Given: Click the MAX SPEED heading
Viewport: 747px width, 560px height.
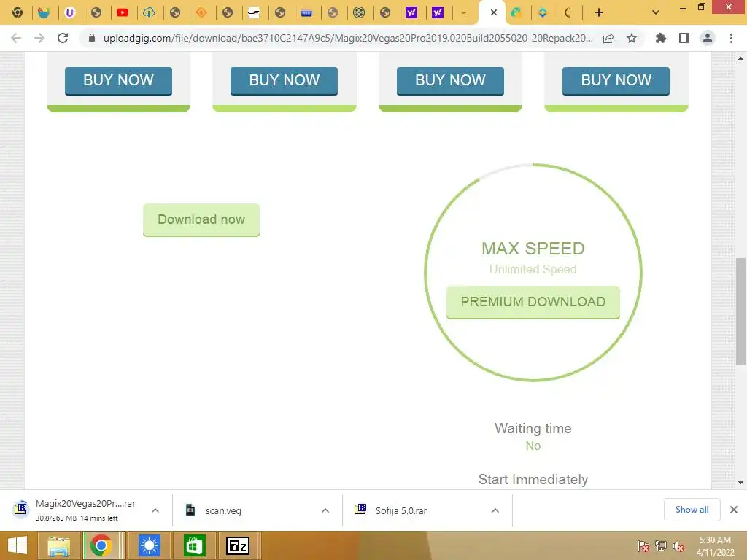Looking at the screenshot, I should coord(533,249).
